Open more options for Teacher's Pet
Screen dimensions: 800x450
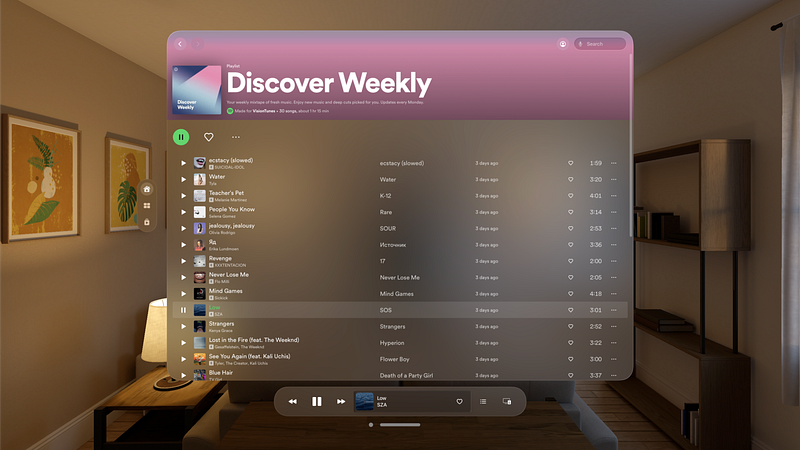(x=614, y=196)
